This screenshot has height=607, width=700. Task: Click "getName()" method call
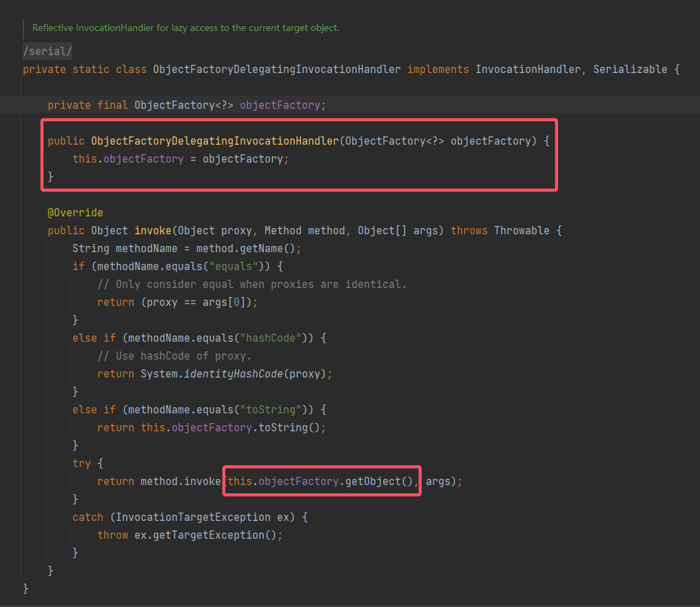pyautogui.click(x=267, y=249)
